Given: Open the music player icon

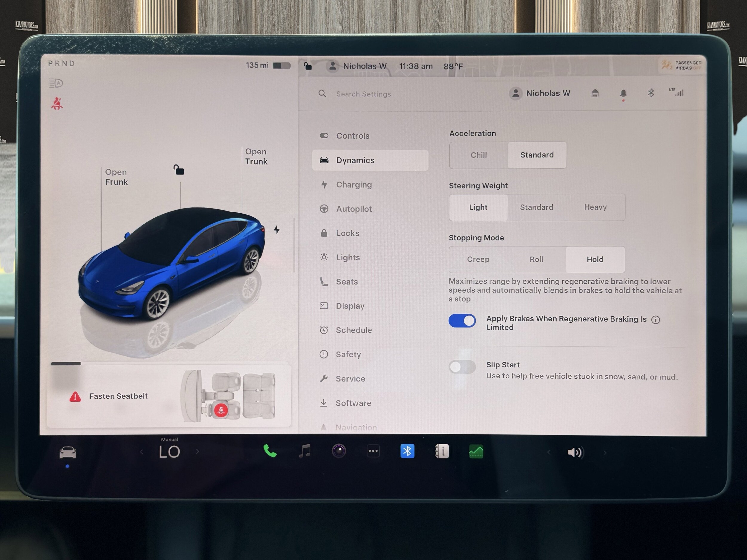Looking at the screenshot, I should (x=304, y=451).
